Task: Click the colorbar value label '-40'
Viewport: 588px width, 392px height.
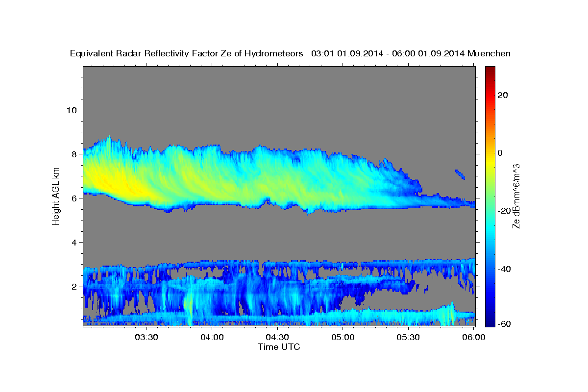Action: pos(504,269)
